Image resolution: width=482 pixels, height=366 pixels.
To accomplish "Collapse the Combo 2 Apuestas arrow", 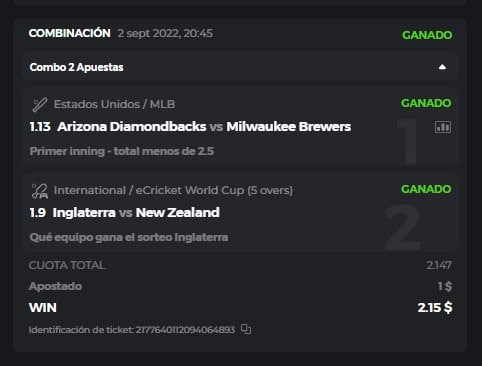I will pyautogui.click(x=442, y=67).
